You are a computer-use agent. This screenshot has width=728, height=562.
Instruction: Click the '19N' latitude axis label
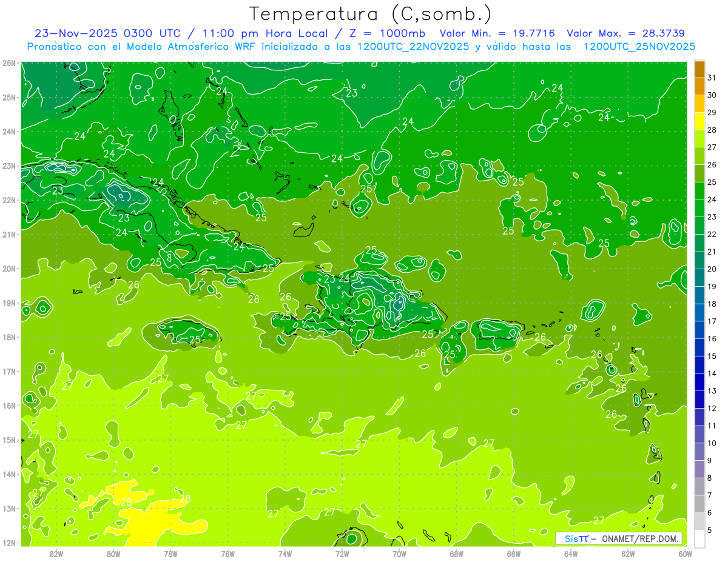pyautogui.click(x=9, y=303)
